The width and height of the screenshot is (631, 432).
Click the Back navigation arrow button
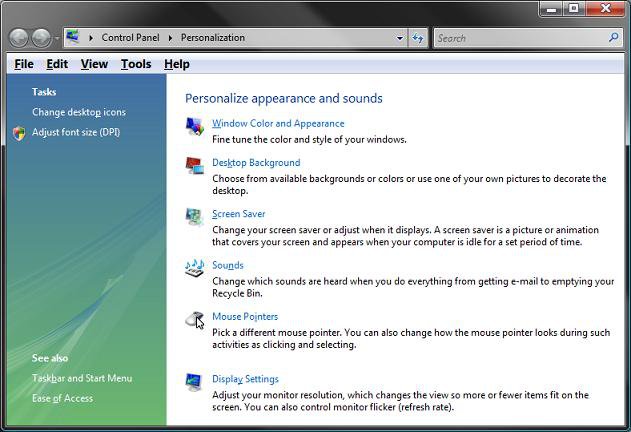[x=19, y=38]
